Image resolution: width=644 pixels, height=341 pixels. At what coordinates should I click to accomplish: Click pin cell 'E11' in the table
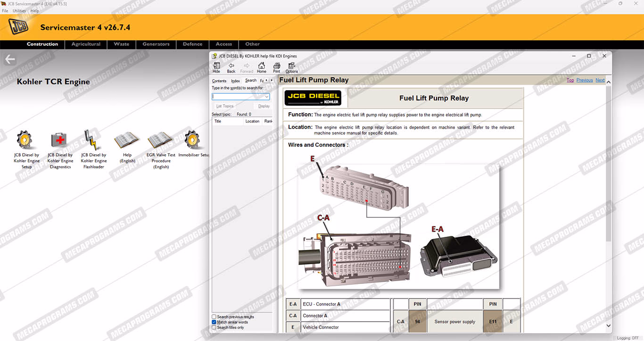[x=493, y=322]
